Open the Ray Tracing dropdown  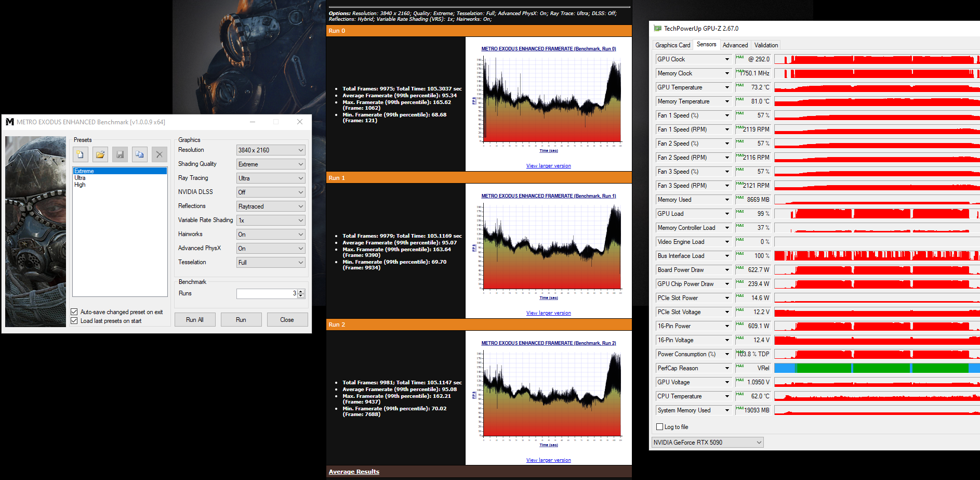tap(271, 178)
